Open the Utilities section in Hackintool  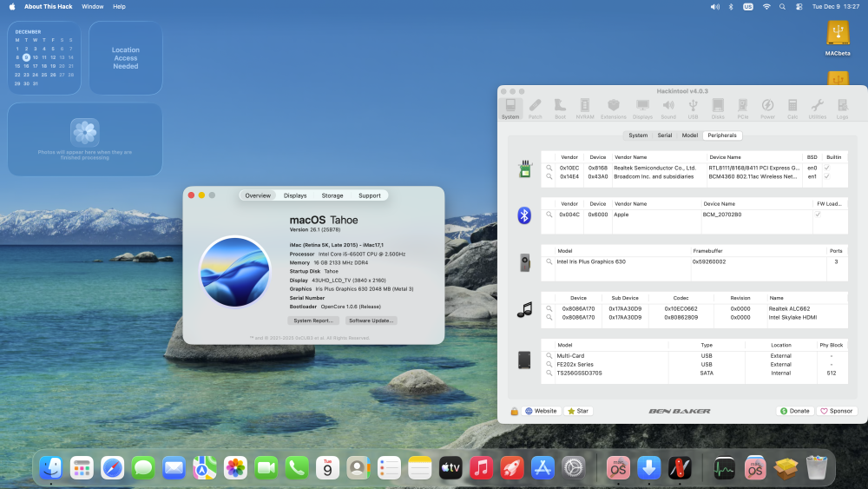coord(817,109)
